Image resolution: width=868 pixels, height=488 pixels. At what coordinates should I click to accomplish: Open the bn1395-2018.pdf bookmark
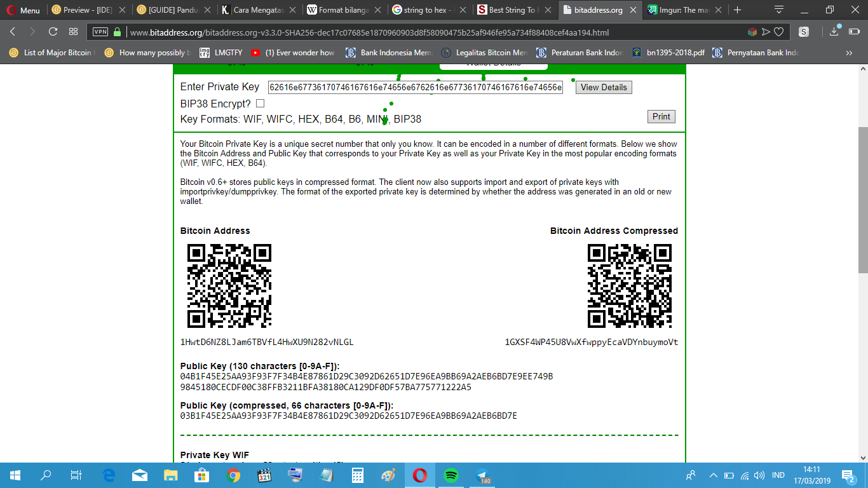(668, 53)
